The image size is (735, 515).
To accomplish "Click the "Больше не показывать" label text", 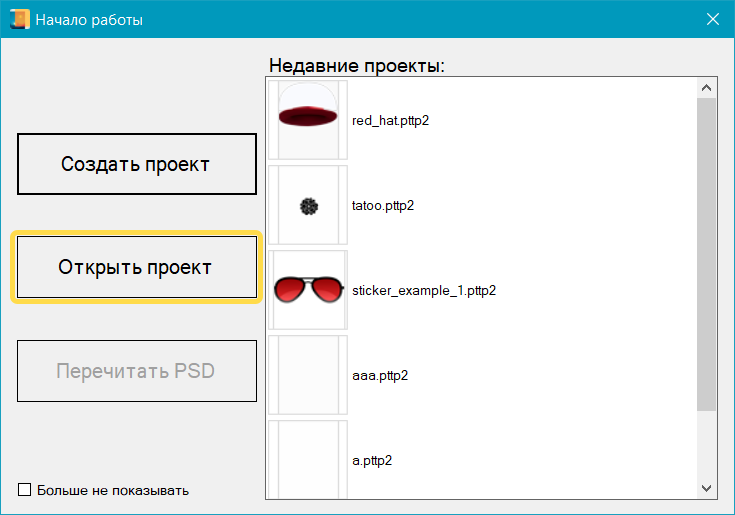I will [x=112, y=490].
